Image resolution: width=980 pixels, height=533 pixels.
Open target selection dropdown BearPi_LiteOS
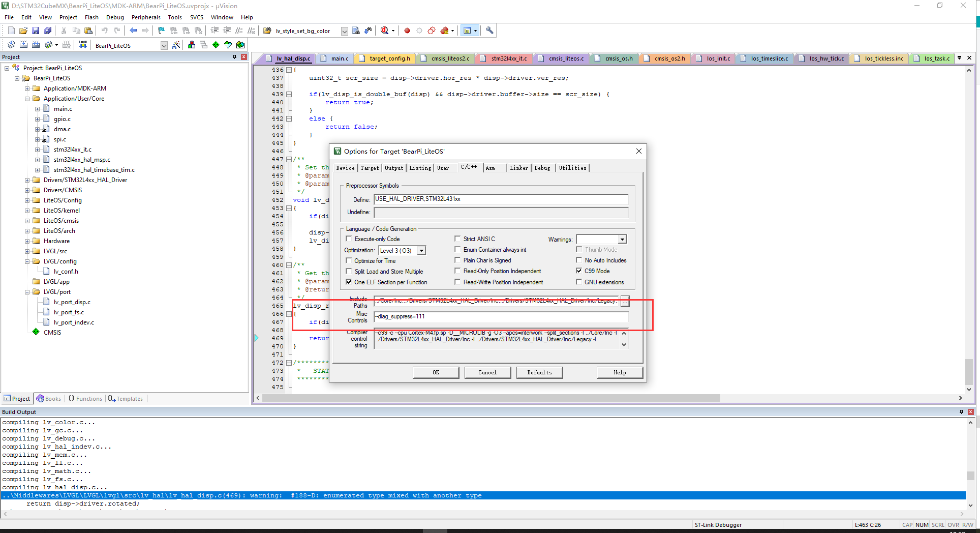click(x=164, y=45)
